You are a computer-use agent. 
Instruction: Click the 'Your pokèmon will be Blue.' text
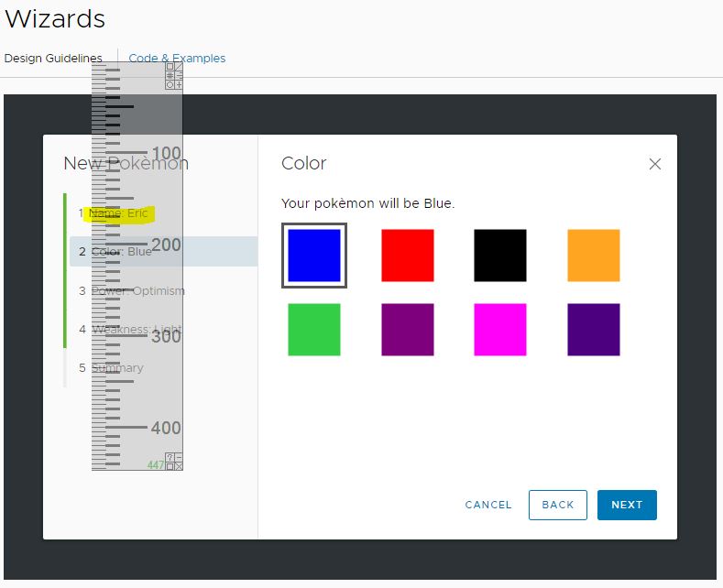pos(368,203)
